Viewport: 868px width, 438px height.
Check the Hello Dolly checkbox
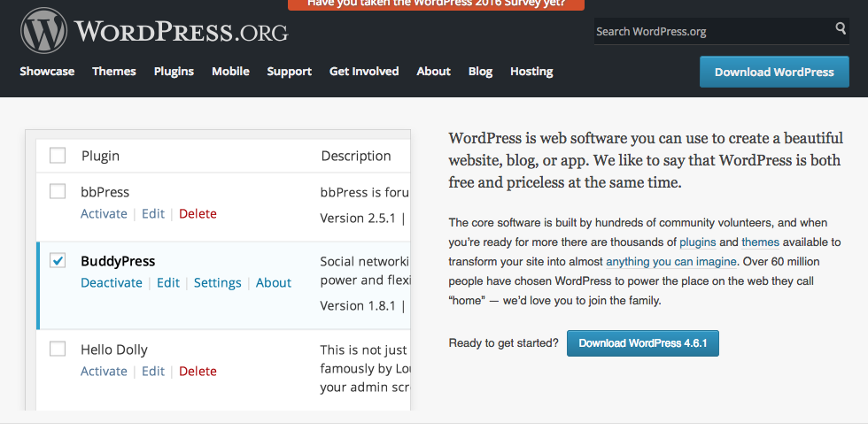click(58, 349)
